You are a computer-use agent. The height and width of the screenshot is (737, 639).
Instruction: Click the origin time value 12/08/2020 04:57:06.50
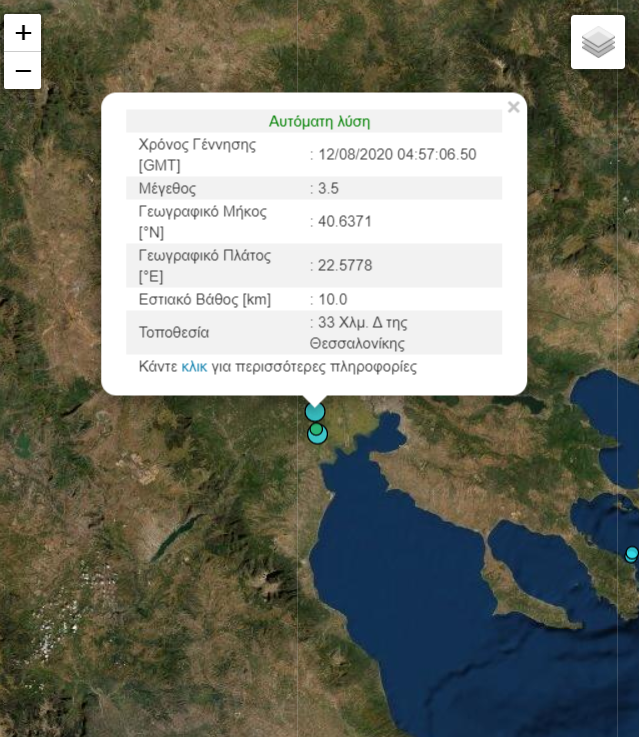(x=396, y=154)
